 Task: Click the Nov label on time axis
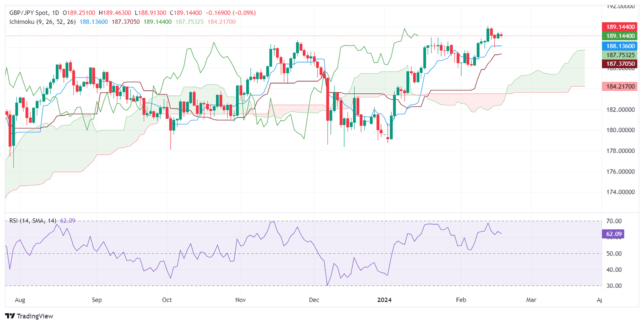coord(241,300)
